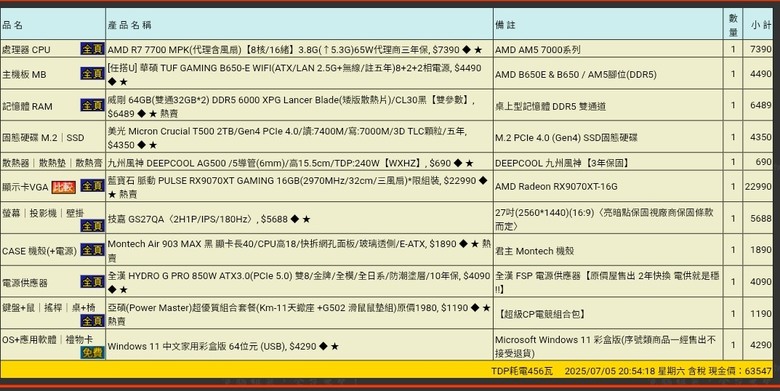Open 全頁 button in 鍵盤+鼠 row

pos(93,321)
